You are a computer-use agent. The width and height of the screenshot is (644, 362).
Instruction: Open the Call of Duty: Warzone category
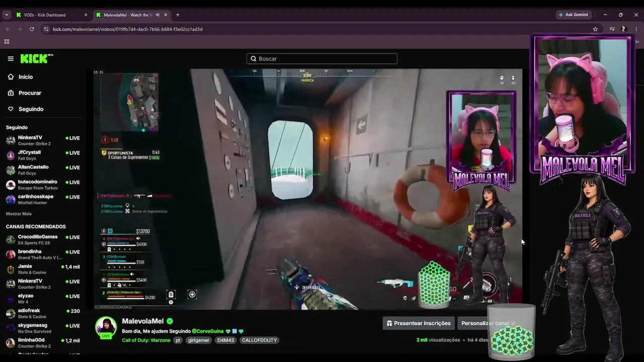146,340
